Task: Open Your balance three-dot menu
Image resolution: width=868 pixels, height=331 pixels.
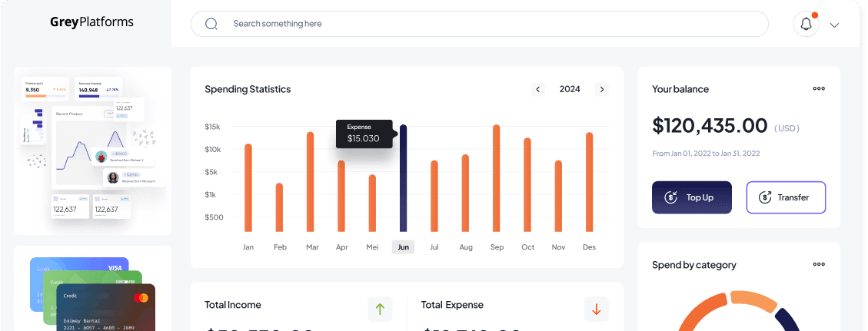Action: coord(819,88)
